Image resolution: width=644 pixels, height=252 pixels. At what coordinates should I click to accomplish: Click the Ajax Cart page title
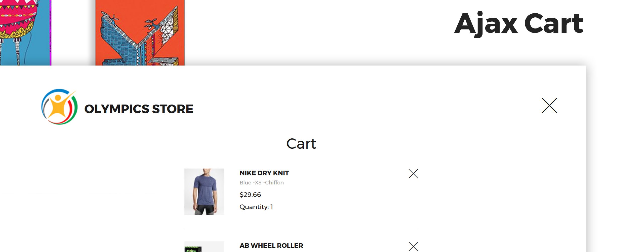point(519,24)
